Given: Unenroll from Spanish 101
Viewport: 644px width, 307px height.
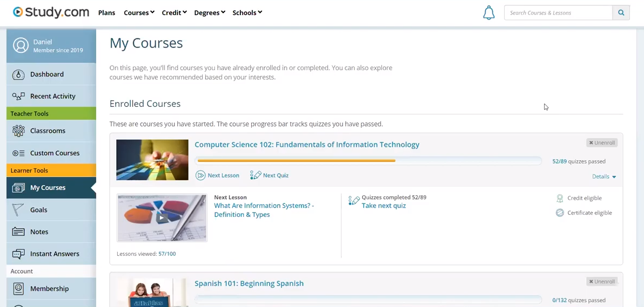Looking at the screenshot, I should click(602, 282).
